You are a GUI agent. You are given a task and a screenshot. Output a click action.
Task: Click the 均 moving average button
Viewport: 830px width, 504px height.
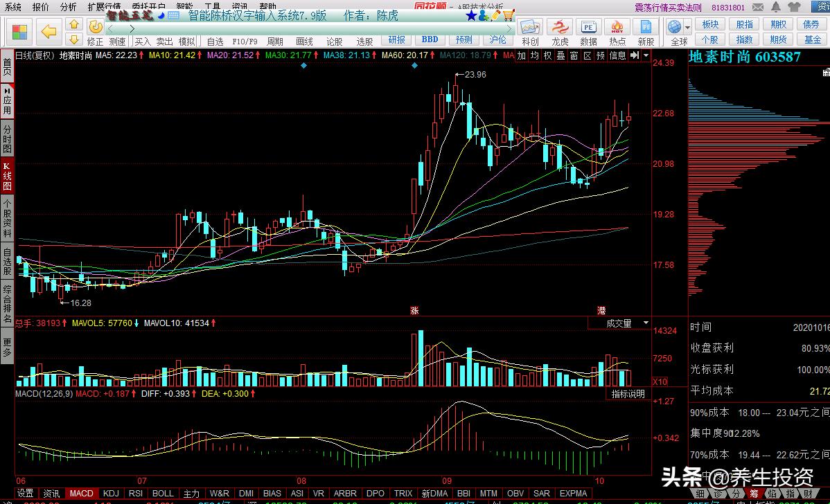coord(535,55)
